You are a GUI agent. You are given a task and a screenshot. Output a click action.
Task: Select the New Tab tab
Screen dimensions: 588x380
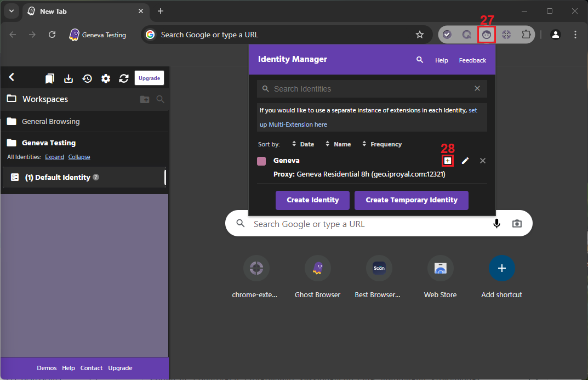click(x=85, y=12)
